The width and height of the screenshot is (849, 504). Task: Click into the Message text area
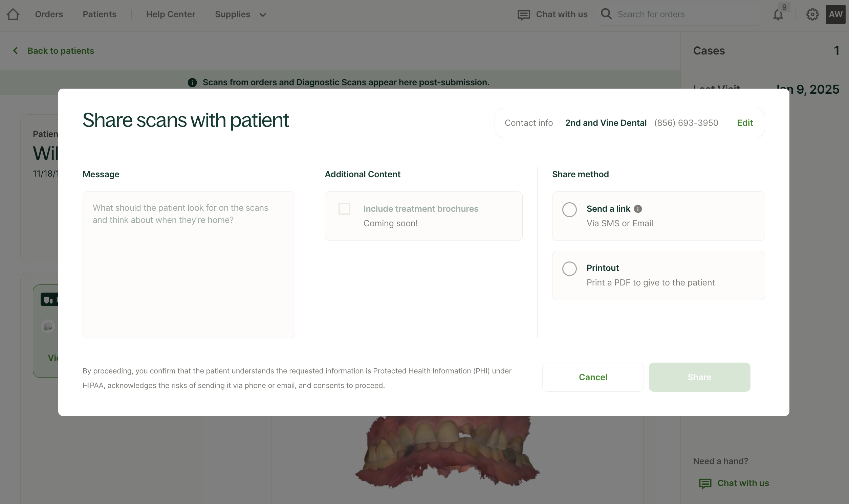click(189, 265)
